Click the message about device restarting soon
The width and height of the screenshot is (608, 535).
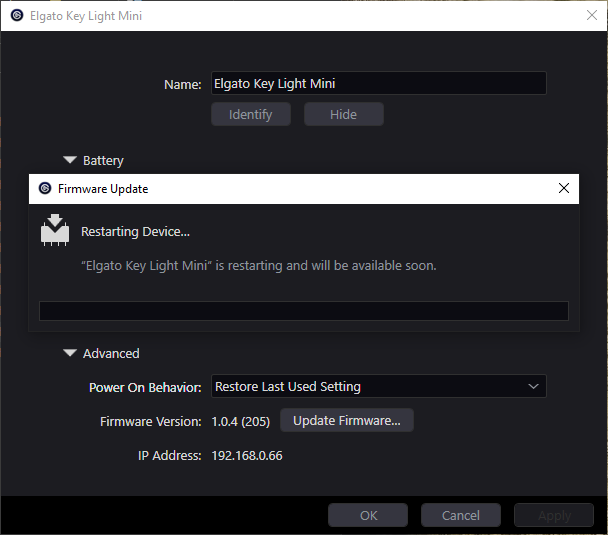(x=259, y=266)
